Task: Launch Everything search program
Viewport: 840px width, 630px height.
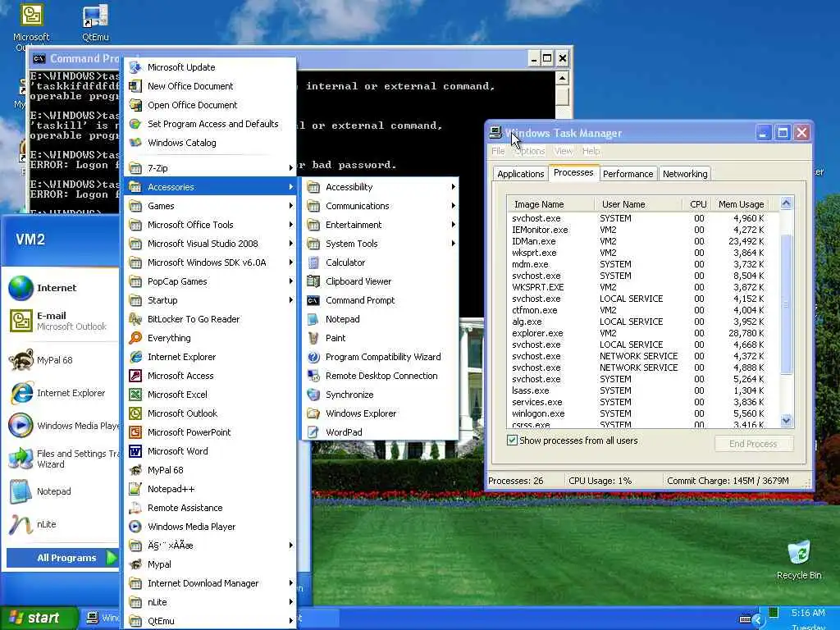Action: tap(210, 338)
